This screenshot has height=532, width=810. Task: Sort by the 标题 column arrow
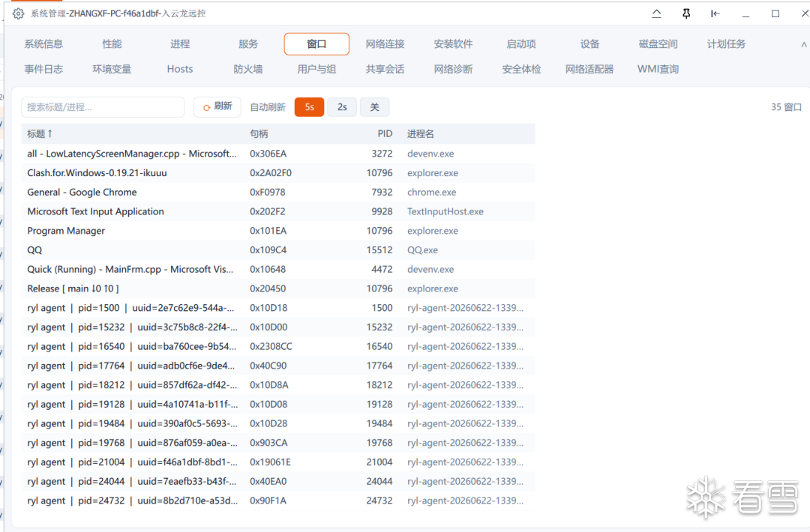(x=50, y=133)
